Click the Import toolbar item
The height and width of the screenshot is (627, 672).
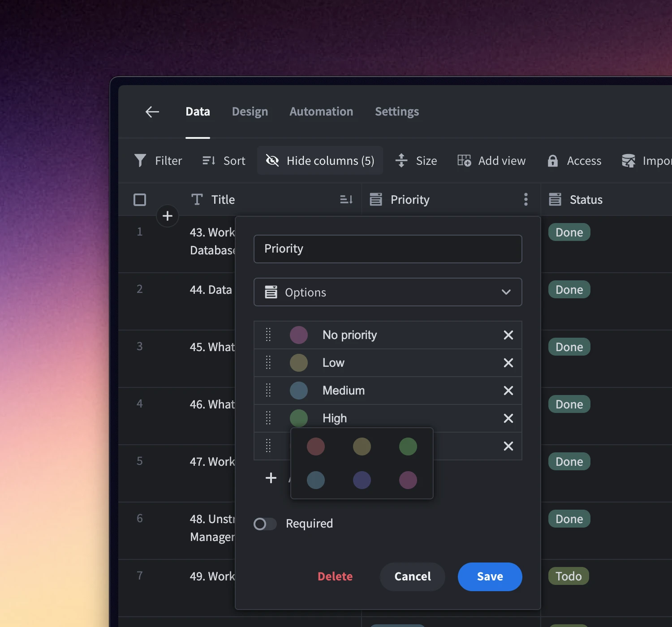[646, 160]
